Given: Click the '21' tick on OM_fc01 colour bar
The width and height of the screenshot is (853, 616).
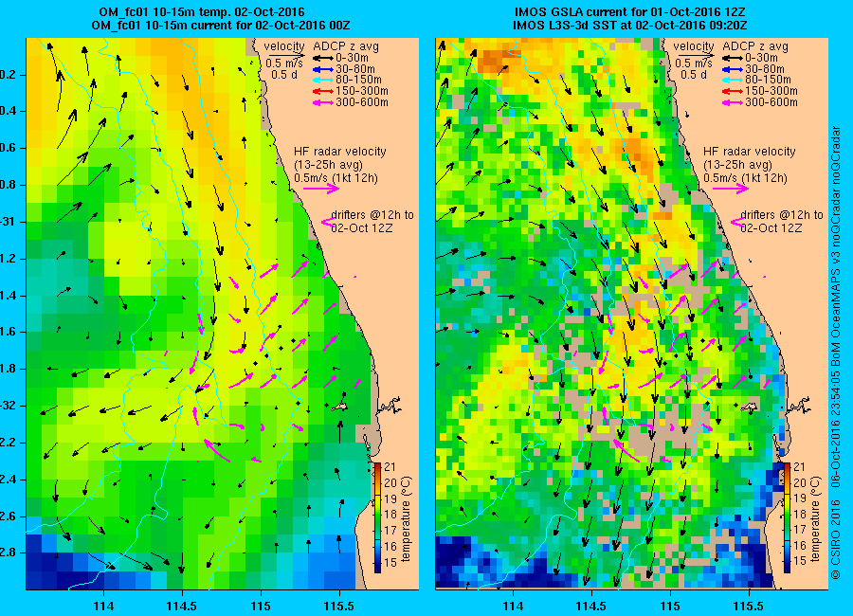Looking at the screenshot, I should pyautogui.click(x=390, y=467).
